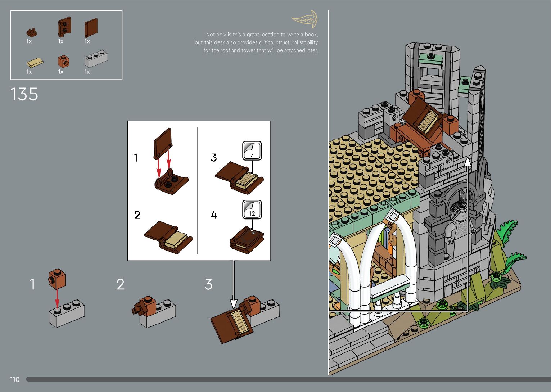
Task: Select the plain brown book cover part
Action: [91, 28]
